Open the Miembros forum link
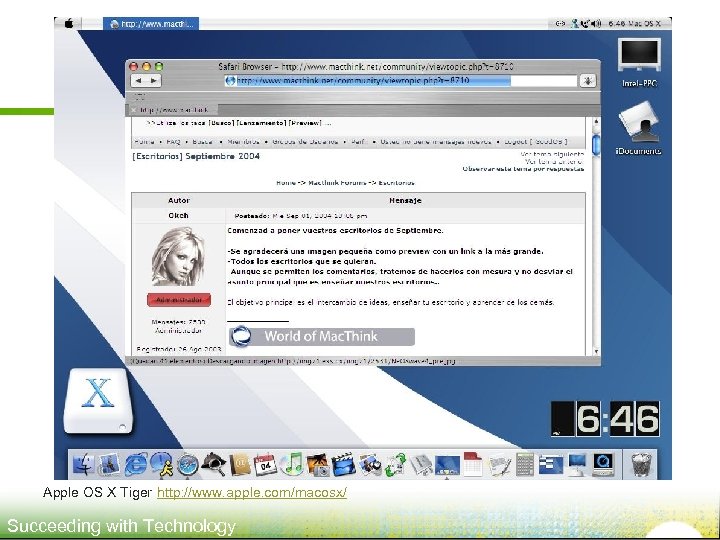Screen dimensions: 720x540 tap(243, 142)
